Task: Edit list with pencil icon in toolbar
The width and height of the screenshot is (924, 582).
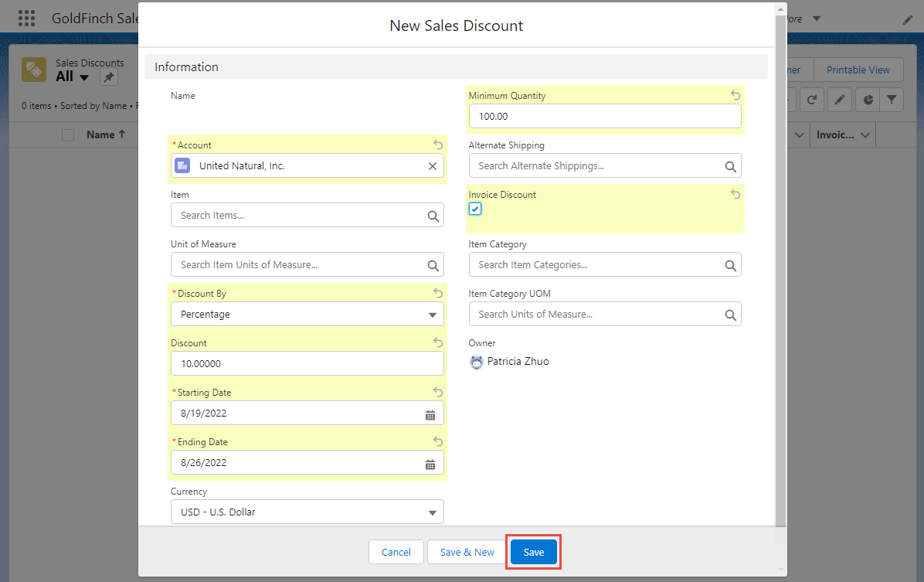Action: pyautogui.click(x=839, y=100)
